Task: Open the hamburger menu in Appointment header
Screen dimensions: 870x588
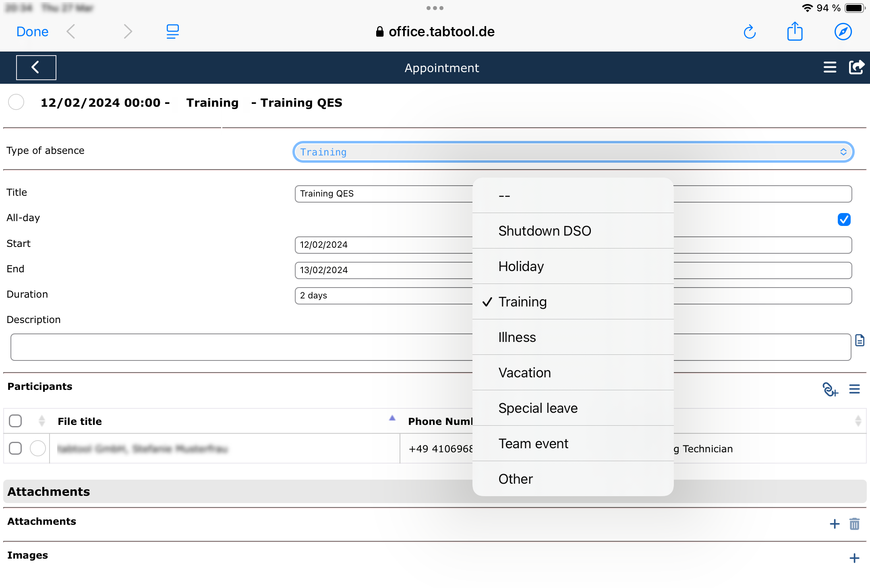Action: point(830,67)
